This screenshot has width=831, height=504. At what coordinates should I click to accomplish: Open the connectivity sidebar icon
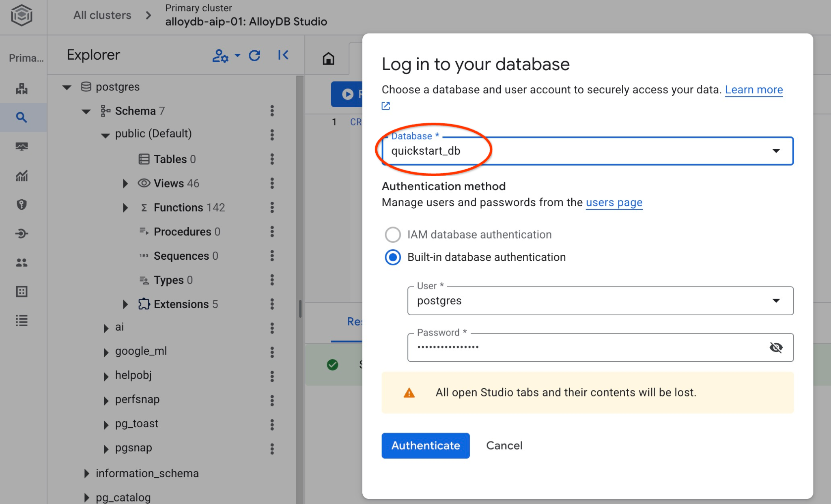(22, 233)
